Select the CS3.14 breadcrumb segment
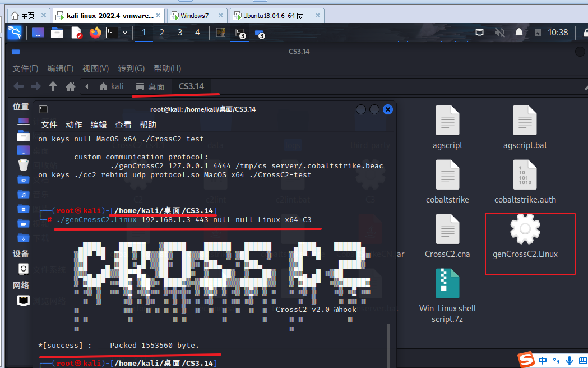 (191, 86)
